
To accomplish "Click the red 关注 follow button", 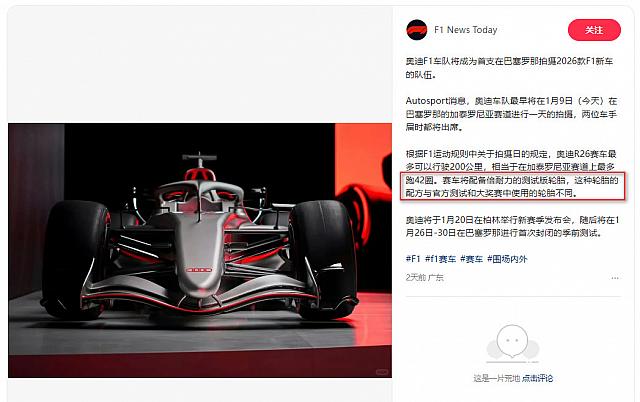I will point(594,30).
